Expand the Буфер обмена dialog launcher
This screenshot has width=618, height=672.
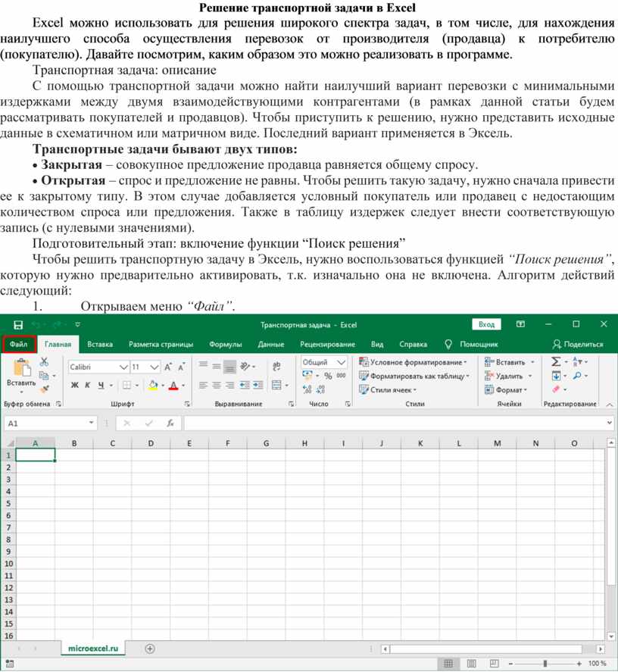(58, 404)
